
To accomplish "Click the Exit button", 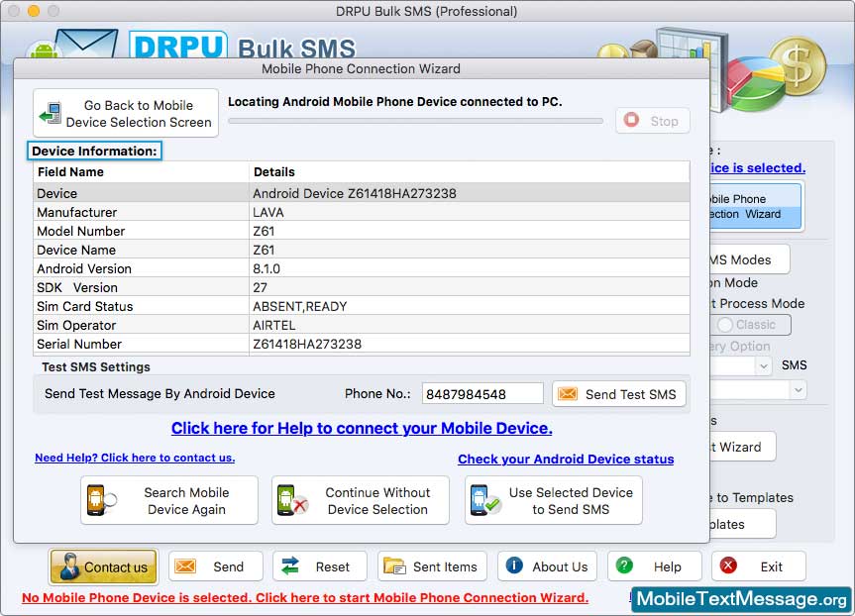I will 759,566.
